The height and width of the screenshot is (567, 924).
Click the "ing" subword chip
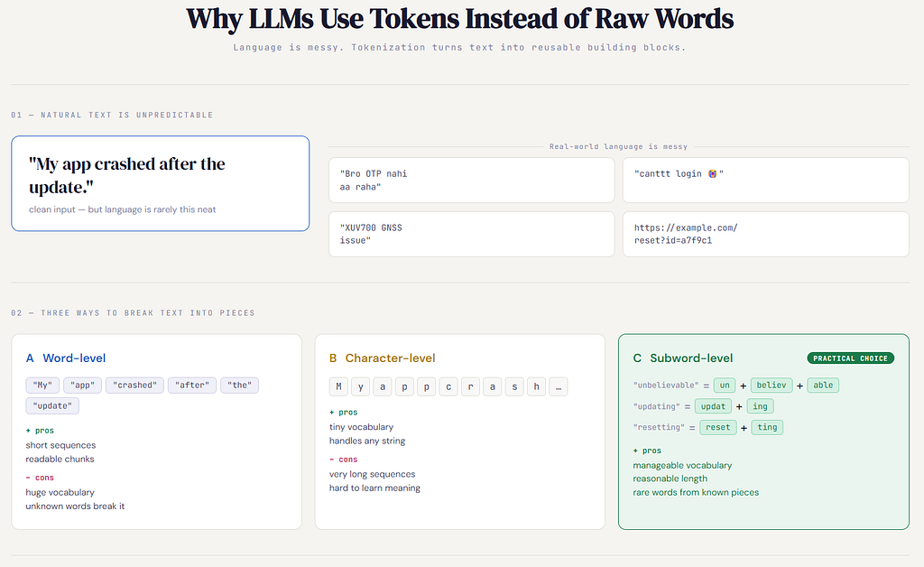point(760,406)
